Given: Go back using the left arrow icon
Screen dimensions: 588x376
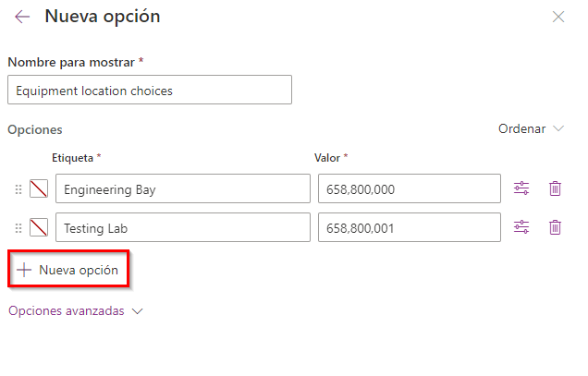Looking at the screenshot, I should [x=22, y=17].
